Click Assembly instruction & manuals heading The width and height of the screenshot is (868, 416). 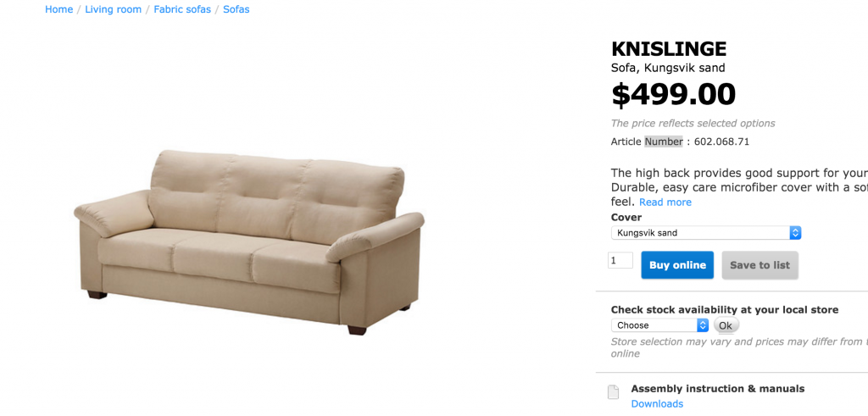(x=717, y=388)
